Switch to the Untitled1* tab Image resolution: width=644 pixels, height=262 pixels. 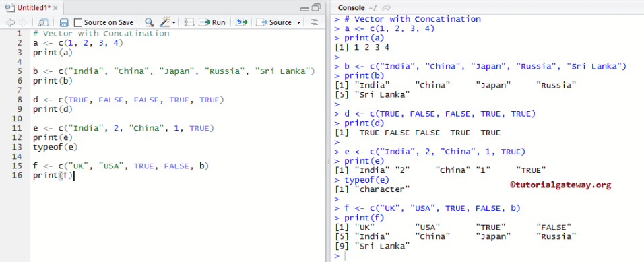click(34, 8)
